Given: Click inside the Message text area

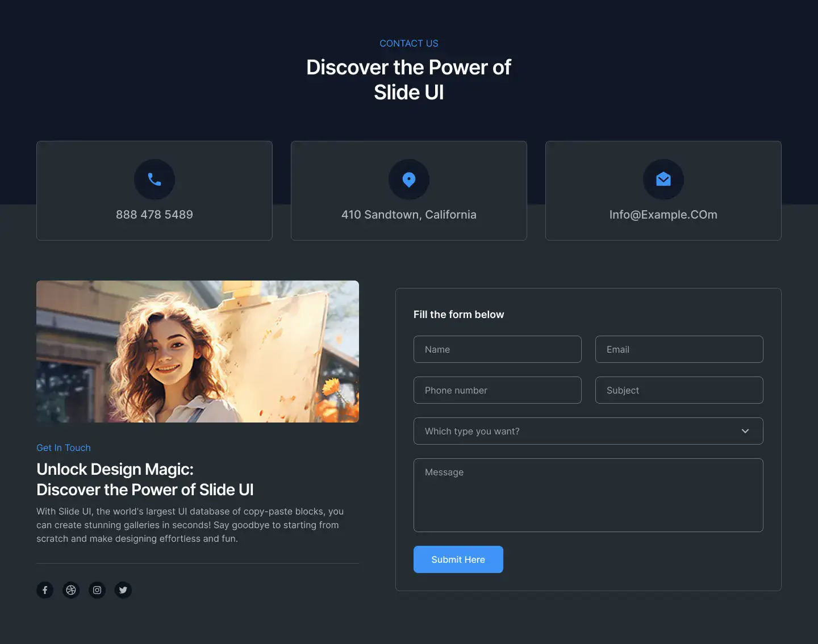Looking at the screenshot, I should pos(589,495).
